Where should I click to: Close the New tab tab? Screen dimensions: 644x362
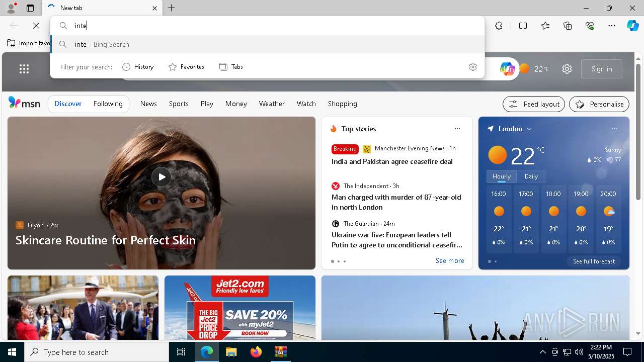point(154,8)
